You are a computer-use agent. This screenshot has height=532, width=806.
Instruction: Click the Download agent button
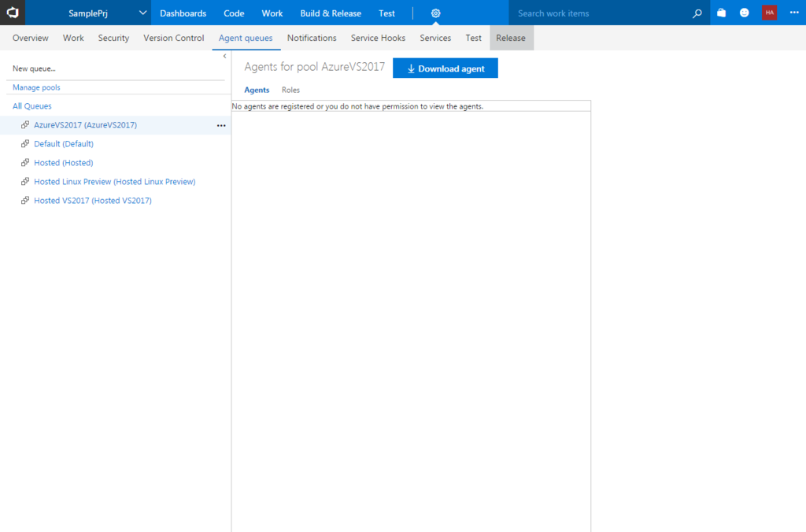[x=446, y=68]
